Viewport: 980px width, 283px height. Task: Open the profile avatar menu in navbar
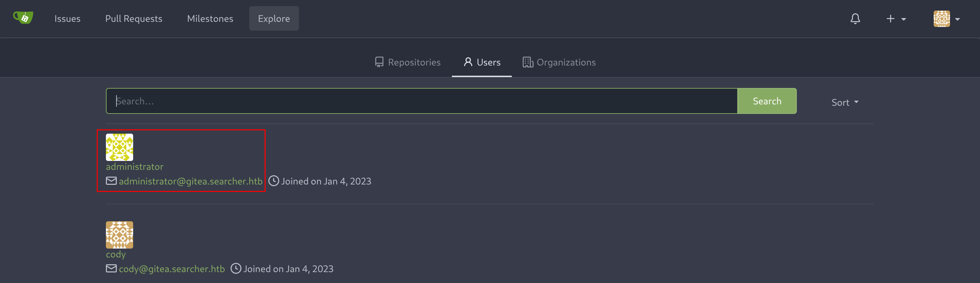(x=947, y=19)
